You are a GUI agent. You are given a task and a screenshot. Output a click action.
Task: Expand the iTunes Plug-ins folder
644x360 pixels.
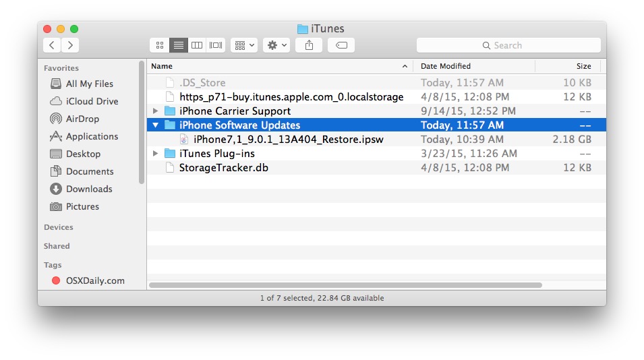pyautogui.click(x=156, y=154)
